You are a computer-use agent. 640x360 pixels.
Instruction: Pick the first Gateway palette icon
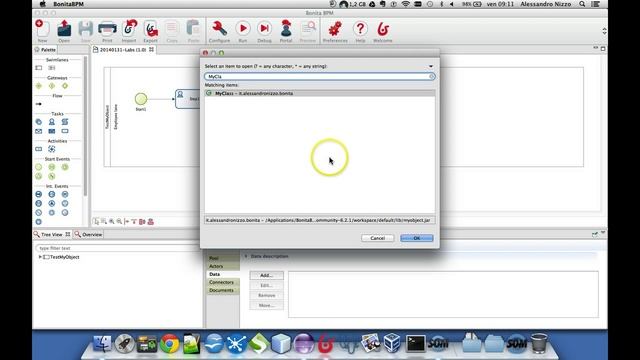pos(39,86)
